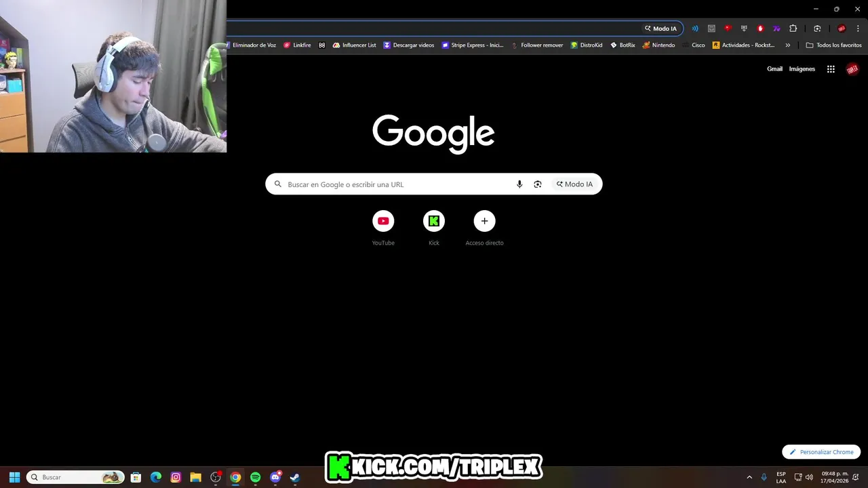Open the Imágenes link

802,69
